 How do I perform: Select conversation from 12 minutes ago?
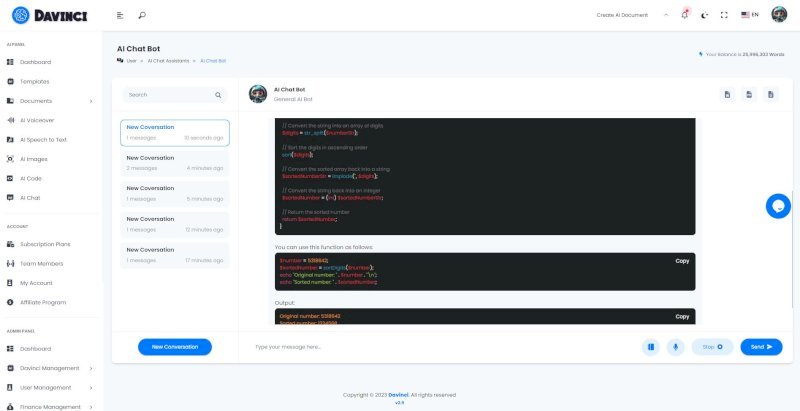pos(174,224)
